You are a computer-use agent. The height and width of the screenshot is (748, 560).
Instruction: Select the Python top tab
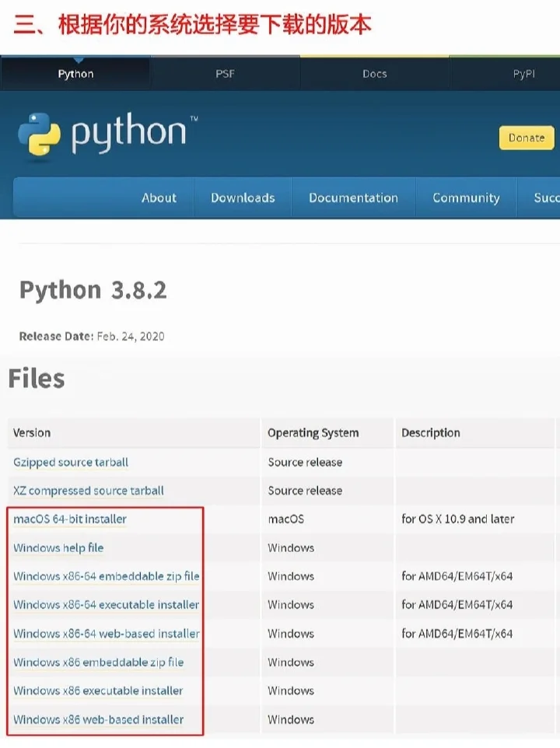(x=75, y=73)
